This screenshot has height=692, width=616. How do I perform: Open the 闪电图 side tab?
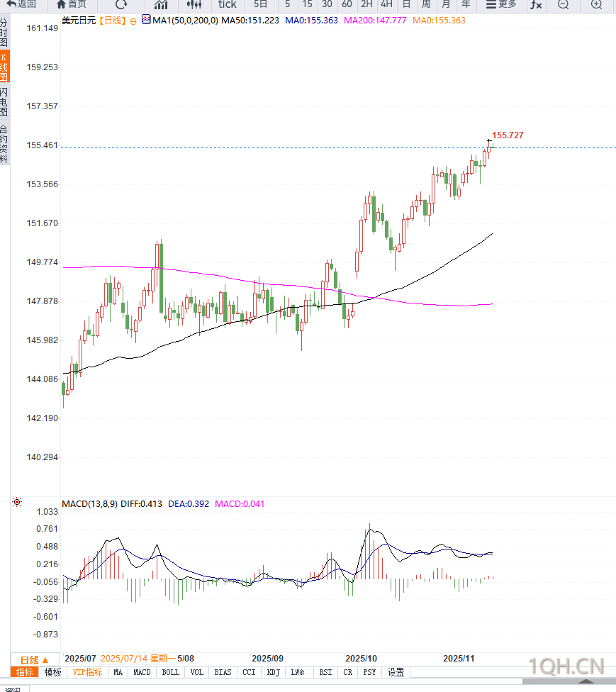[x=4, y=101]
